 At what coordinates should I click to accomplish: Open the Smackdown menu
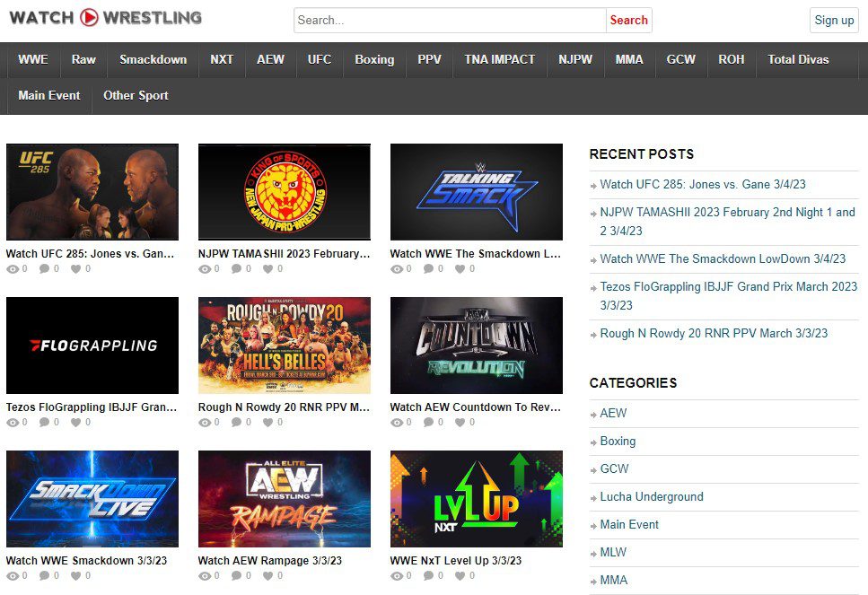click(x=153, y=60)
